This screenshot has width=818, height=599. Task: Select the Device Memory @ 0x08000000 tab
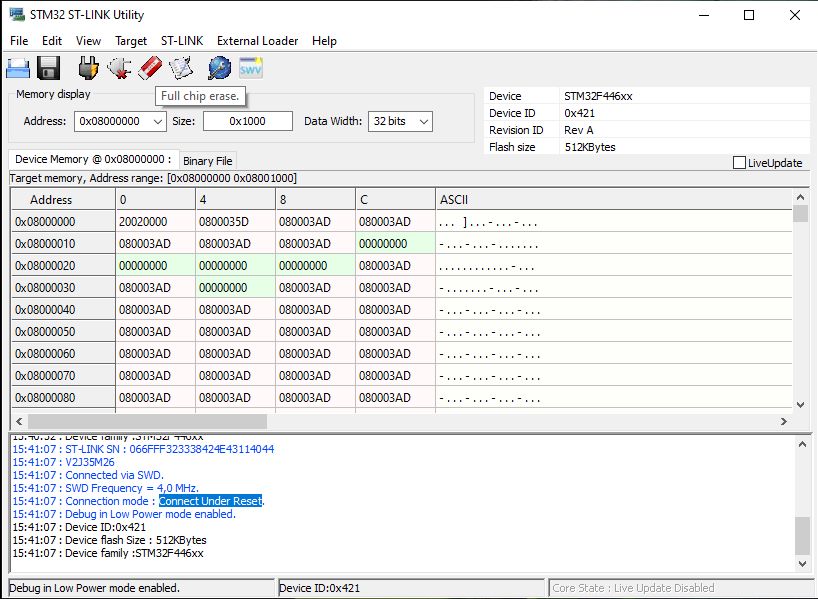click(93, 159)
